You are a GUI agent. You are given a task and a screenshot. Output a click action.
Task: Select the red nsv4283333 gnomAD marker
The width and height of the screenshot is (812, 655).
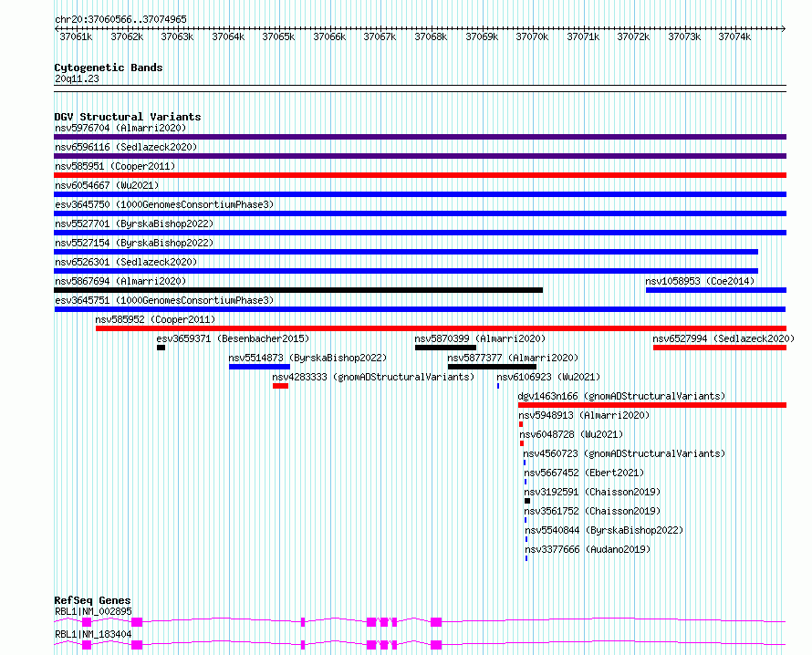pyautogui.click(x=280, y=386)
